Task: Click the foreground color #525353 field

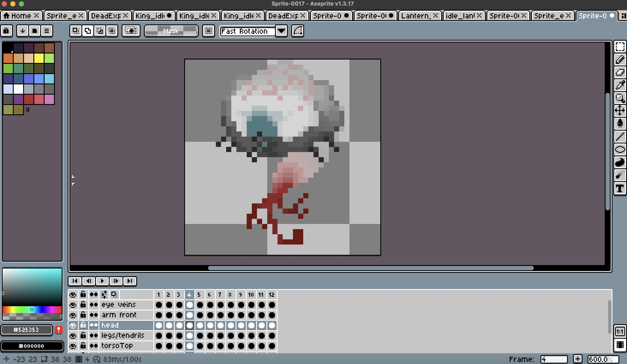Action: (27, 330)
